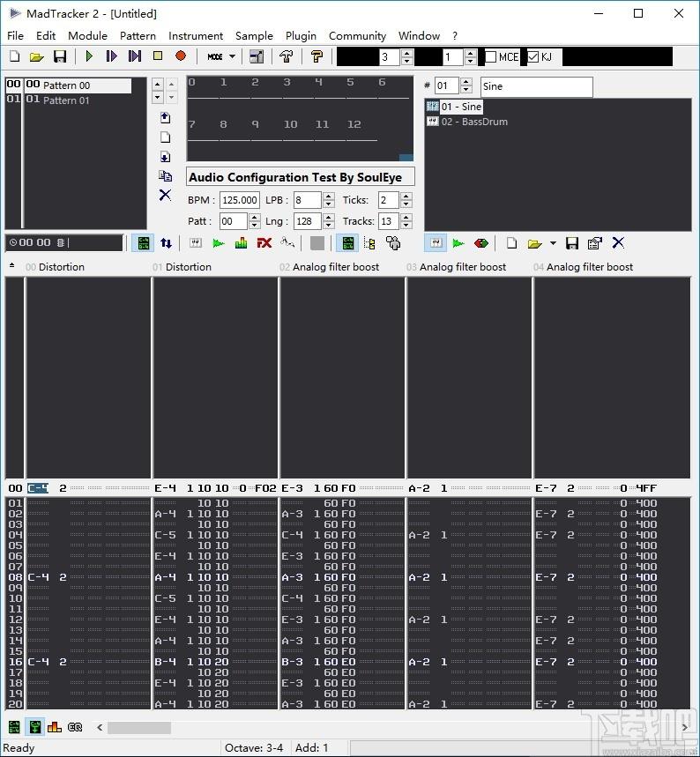Open the EQ view at bottom
This screenshot has height=757, width=700.
[x=75, y=726]
